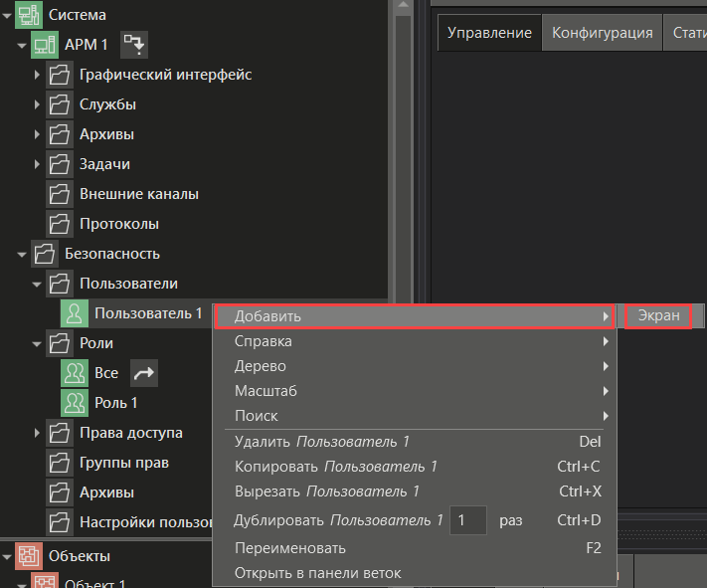Expand the Права доступа node

click(37, 433)
